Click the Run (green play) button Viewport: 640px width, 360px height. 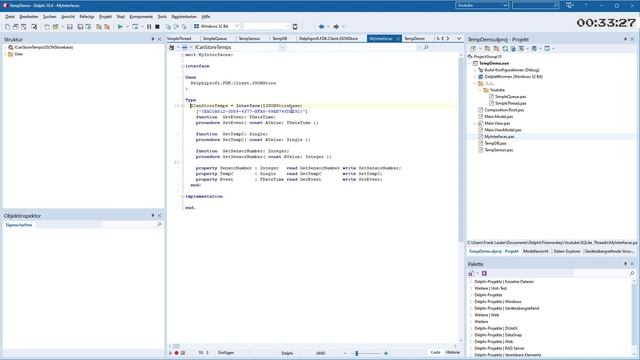[x=120, y=27]
